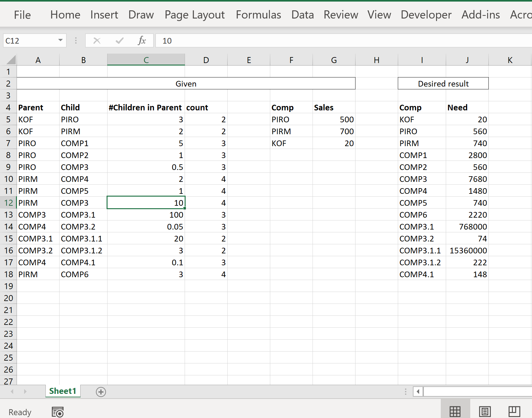Click the three-dot formula bar resize handle
Image resolution: width=532 pixels, height=418 pixels.
(x=76, y=40)
